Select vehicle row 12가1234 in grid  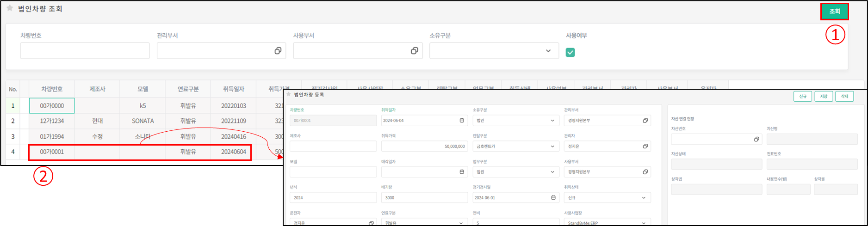coord(52,121)
